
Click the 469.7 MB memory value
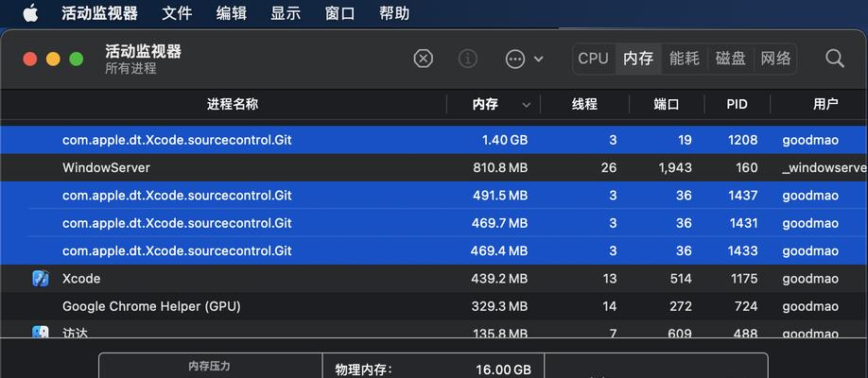500,223
